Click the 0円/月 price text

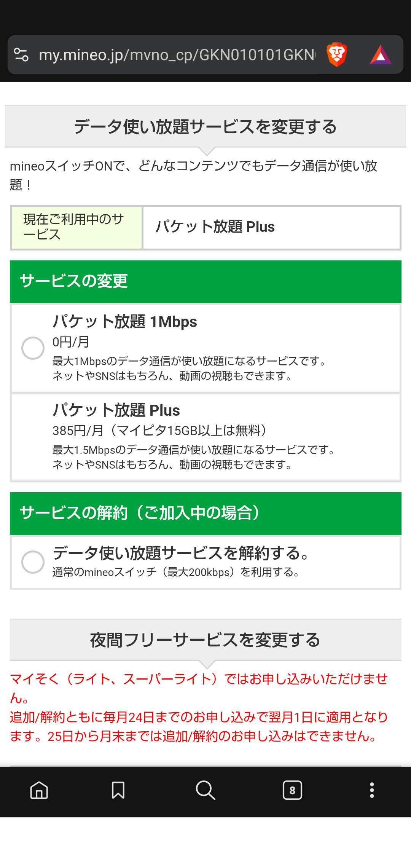(x=71, y=342)
